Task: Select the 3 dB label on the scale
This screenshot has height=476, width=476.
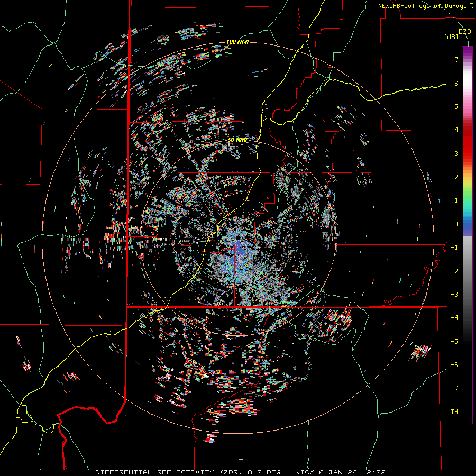Action: click(456, 153)
